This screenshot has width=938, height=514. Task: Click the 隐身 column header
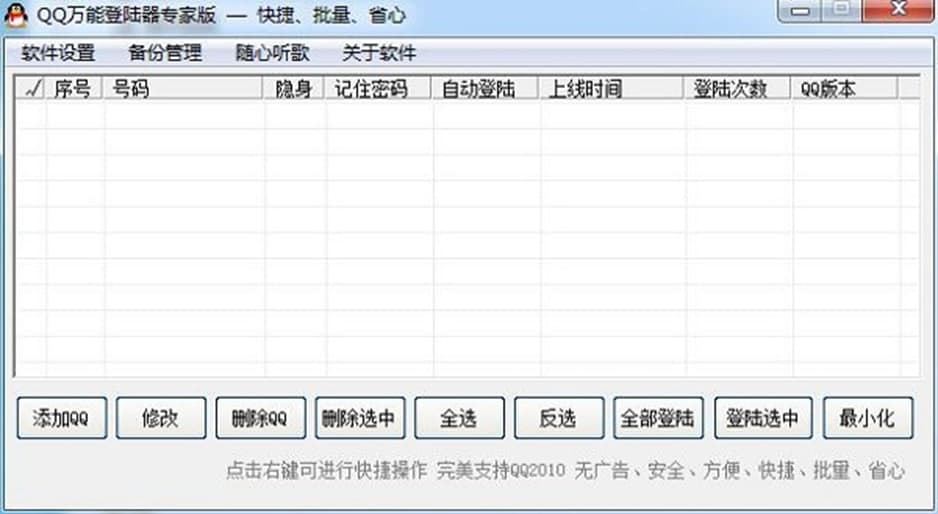point(294,89)
